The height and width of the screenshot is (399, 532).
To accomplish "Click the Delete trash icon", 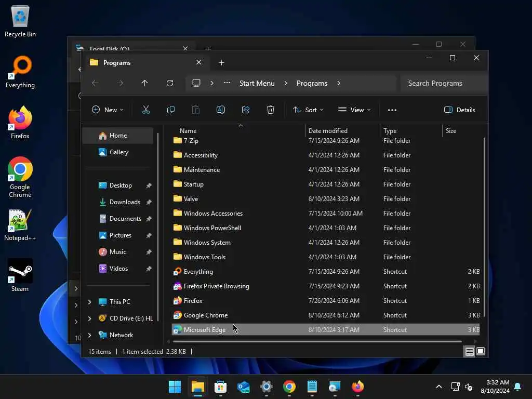I will [270, 110].
